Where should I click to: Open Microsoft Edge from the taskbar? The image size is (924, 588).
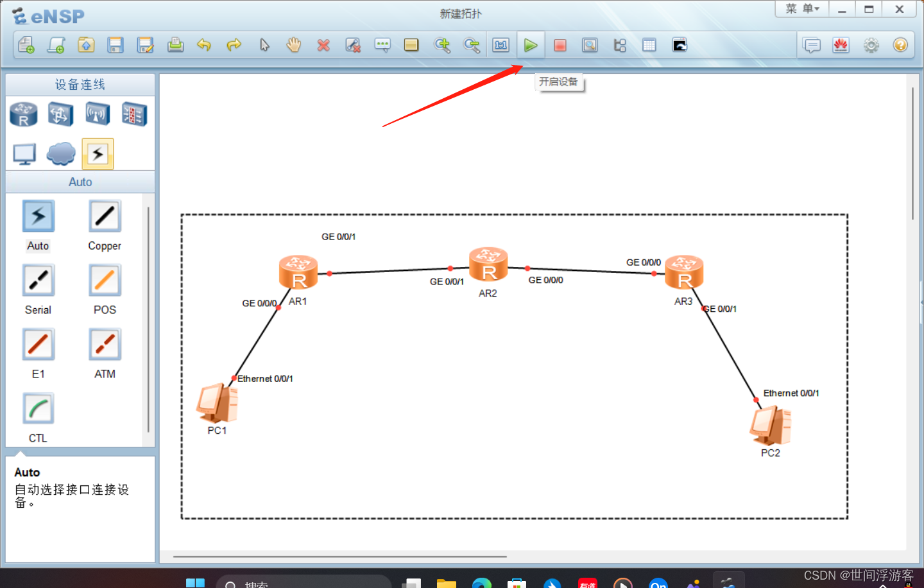click(x=482, y=583)
